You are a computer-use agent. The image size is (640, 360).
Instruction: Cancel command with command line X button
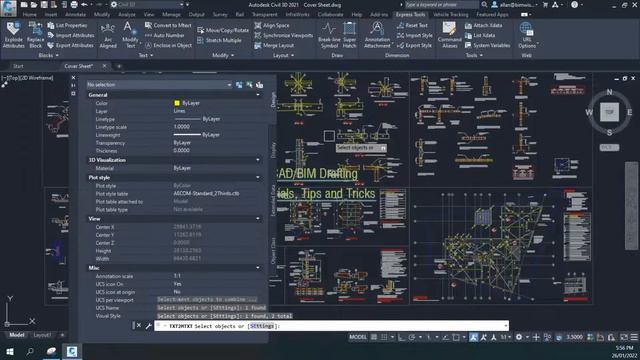click(139, 326)
